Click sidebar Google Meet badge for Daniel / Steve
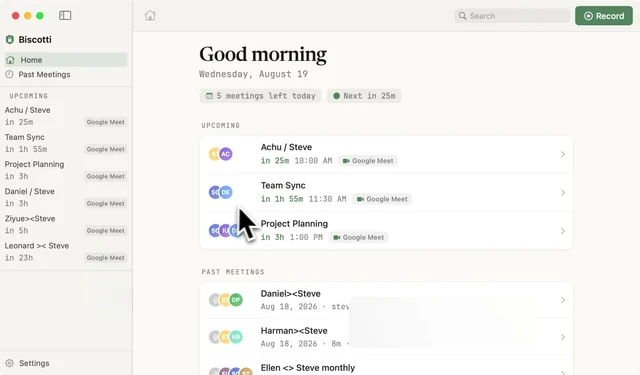640x375 pixels. tap(106, 204)
